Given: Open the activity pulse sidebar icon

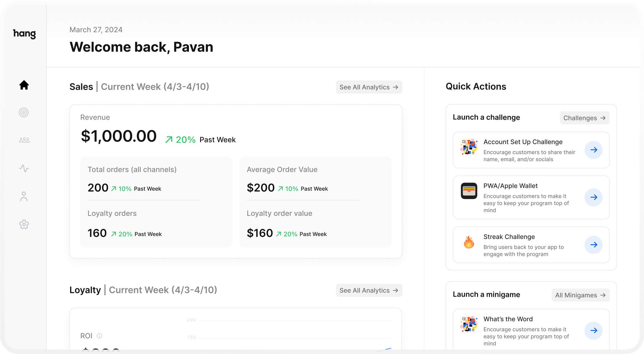Looking at the screenshot, I should click(24, 168).
